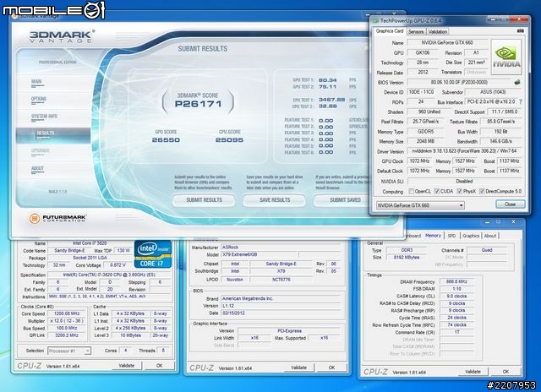
Task: Toggle the CUDA checkbox in GPU-Z
Action: [436, 191]
